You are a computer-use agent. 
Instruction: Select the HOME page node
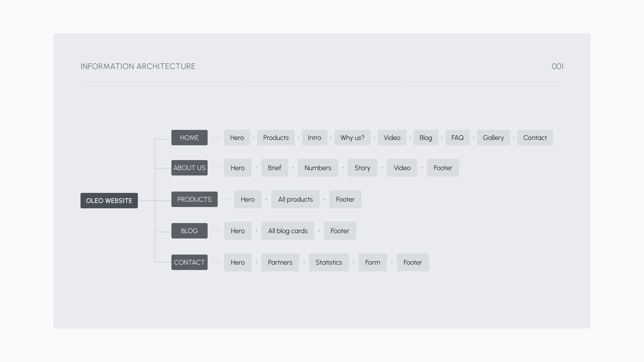pyautogui.click(x=189, y=138)
